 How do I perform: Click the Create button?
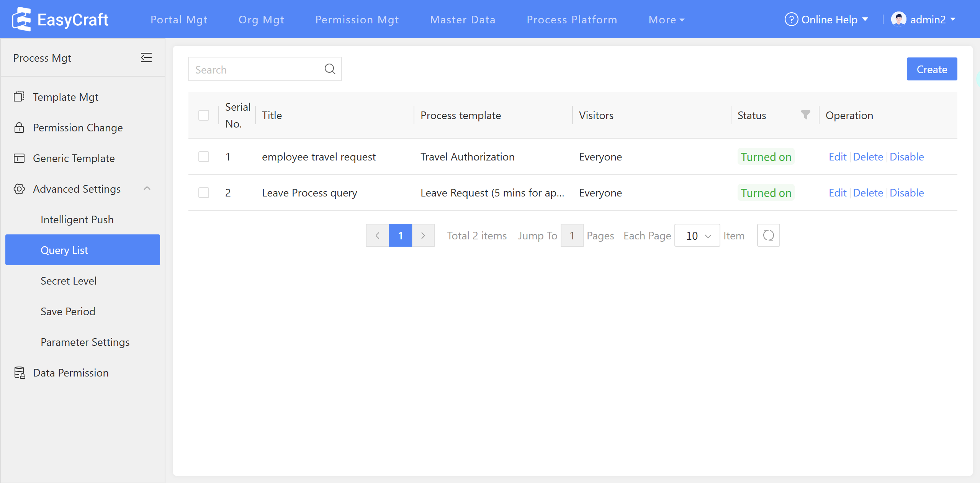click(x=931, y=69)
